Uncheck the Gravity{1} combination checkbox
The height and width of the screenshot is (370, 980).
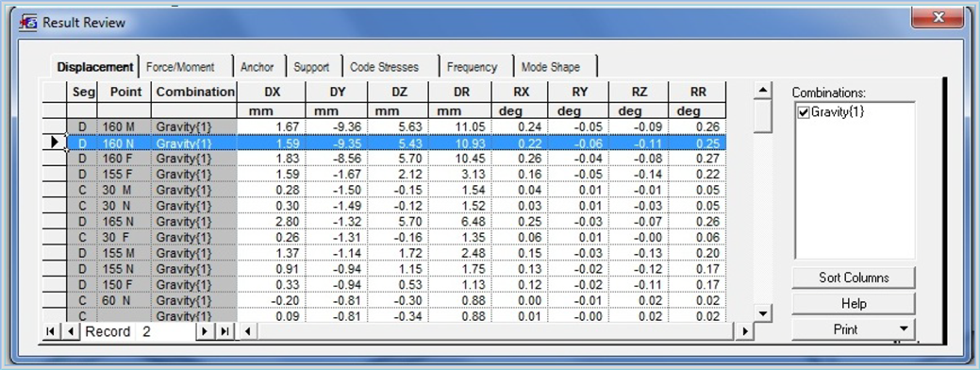pyautogui.click(x=804, y=113)
